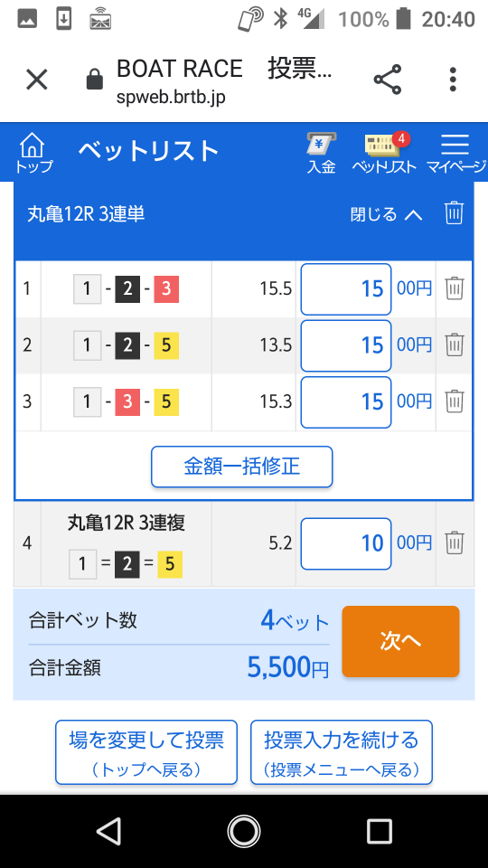Click 金額一括修正 button
Image resolution: width=488 pixels, height=868 pixels.
point(242,467)
